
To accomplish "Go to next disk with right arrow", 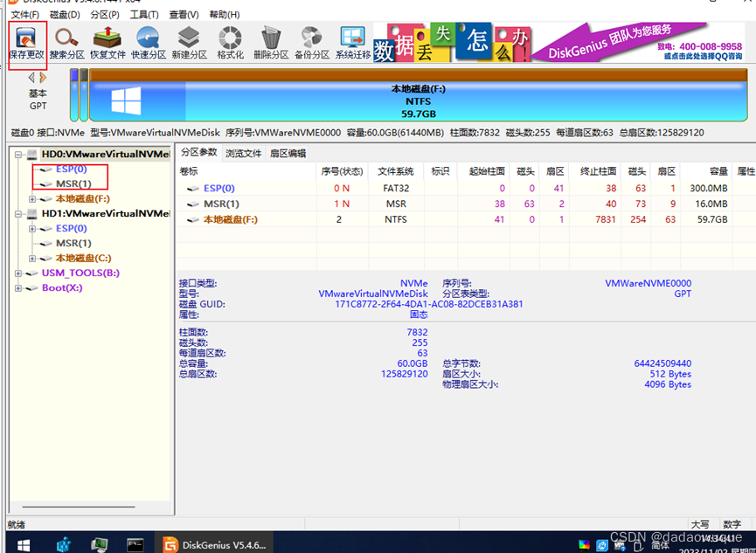I will coord(43,77).
